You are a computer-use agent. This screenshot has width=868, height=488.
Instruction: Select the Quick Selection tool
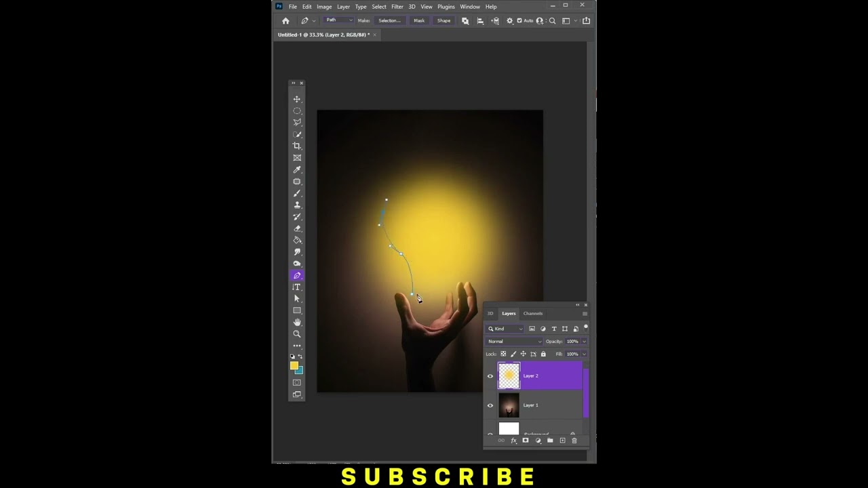296,134
